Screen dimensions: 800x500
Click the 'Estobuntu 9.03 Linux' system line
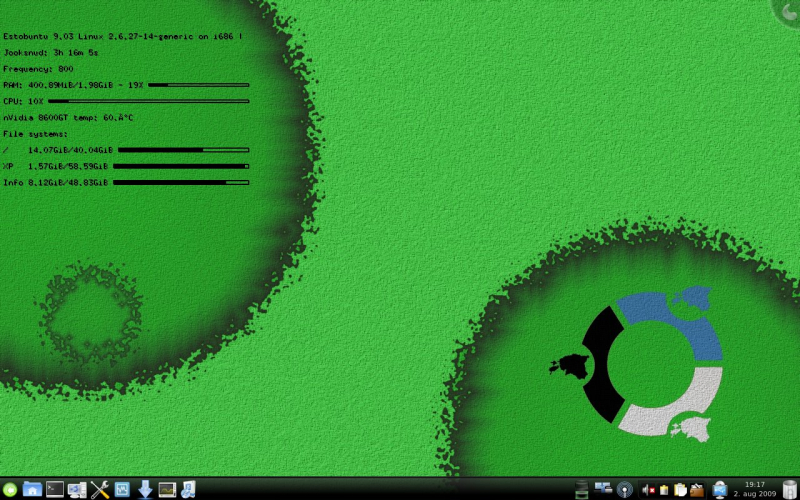tap(122, 37)
